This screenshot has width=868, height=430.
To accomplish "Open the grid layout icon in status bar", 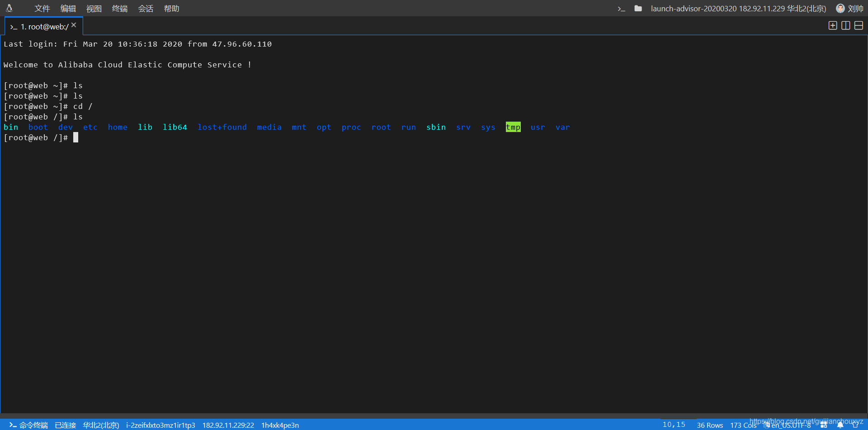I will pyautogui.click(x=824, y=425).
